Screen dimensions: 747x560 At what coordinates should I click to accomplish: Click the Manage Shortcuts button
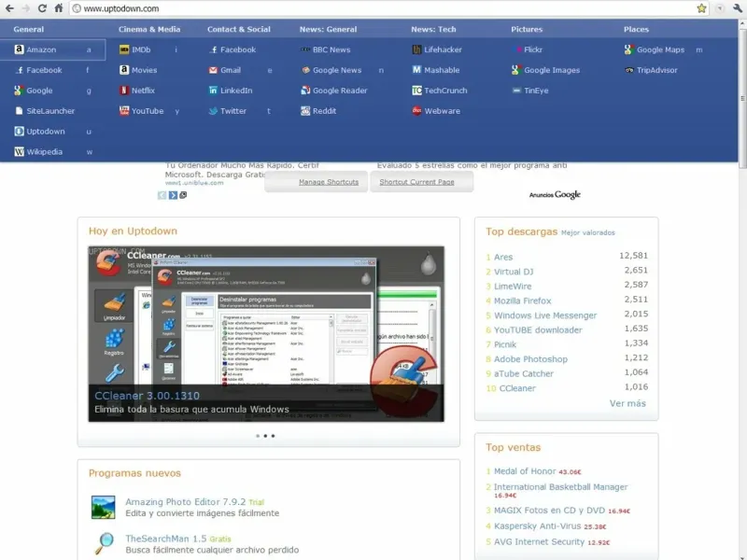pyautogui.click(x=317, y=182)
